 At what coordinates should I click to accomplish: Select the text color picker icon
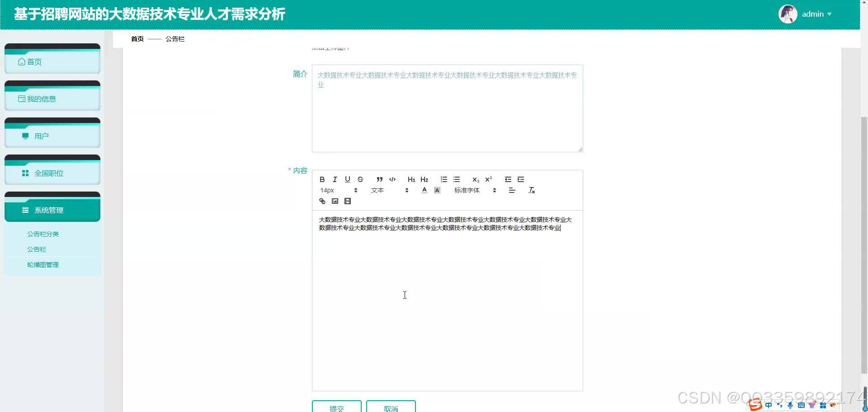click(x=424, y=190)
